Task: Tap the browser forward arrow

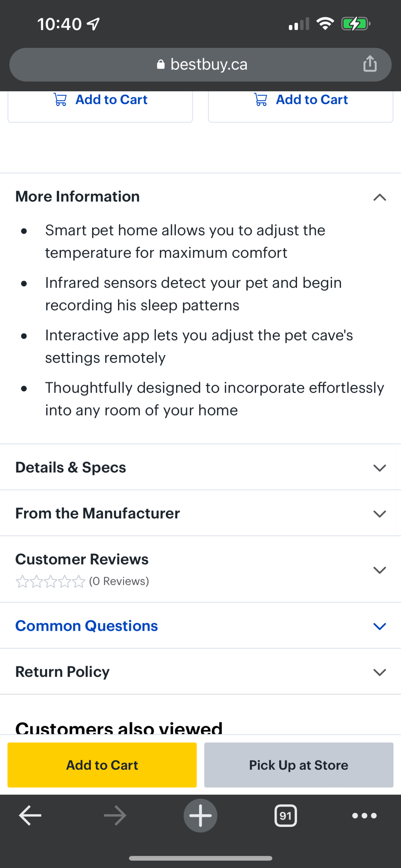Action: click(115, 815)
